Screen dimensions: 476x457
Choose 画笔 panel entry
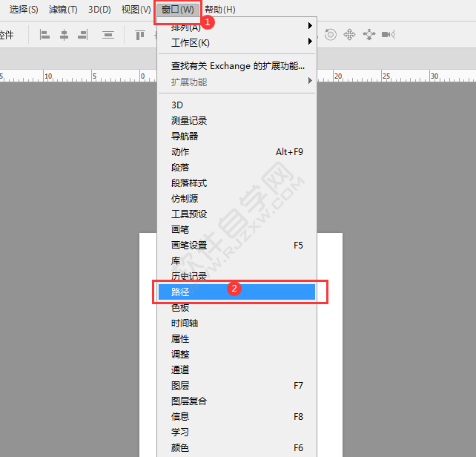[x=237, y=229]
